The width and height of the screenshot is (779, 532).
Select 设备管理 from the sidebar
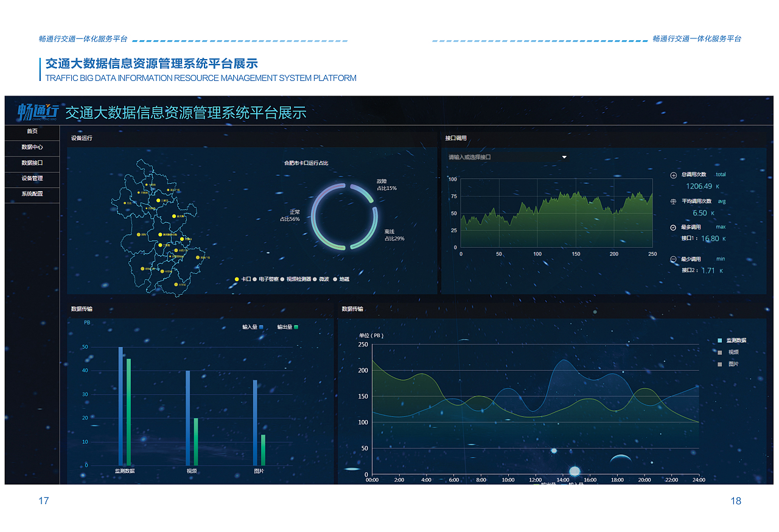pyautogui.click(x=32, y=179)
